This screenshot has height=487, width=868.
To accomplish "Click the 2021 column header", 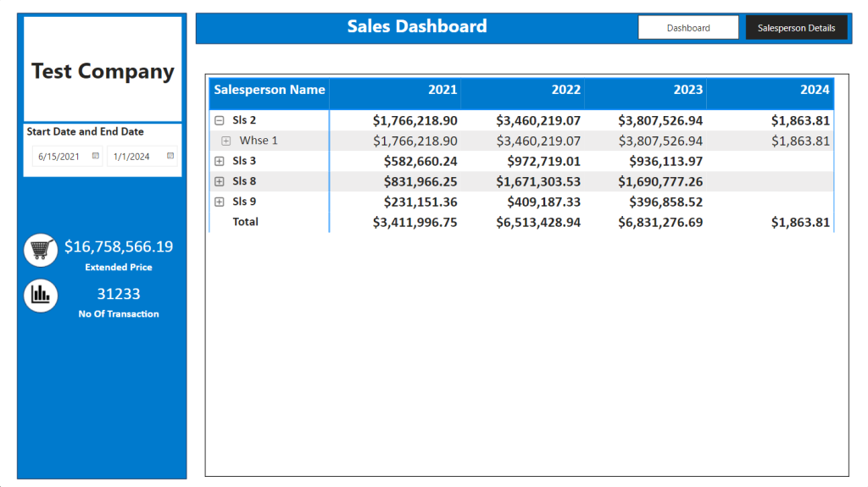I will (442, 91).
